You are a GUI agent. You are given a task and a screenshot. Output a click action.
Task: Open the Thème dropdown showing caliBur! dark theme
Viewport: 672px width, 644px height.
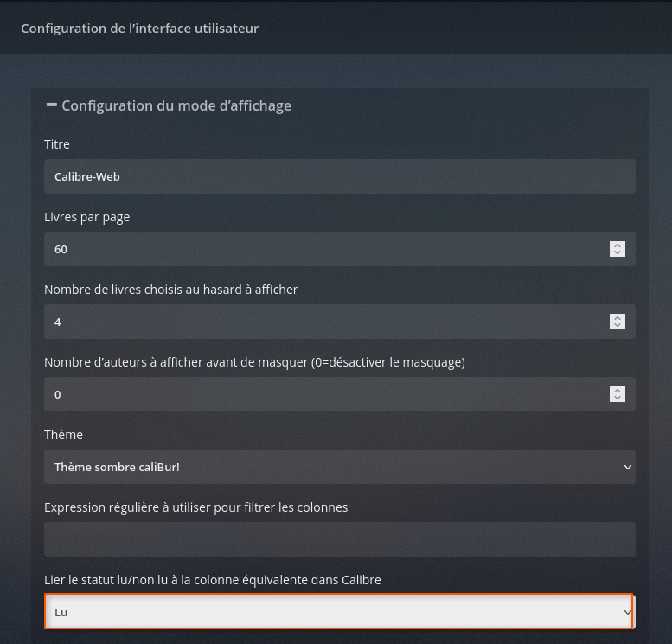click(x=339, y=467)
